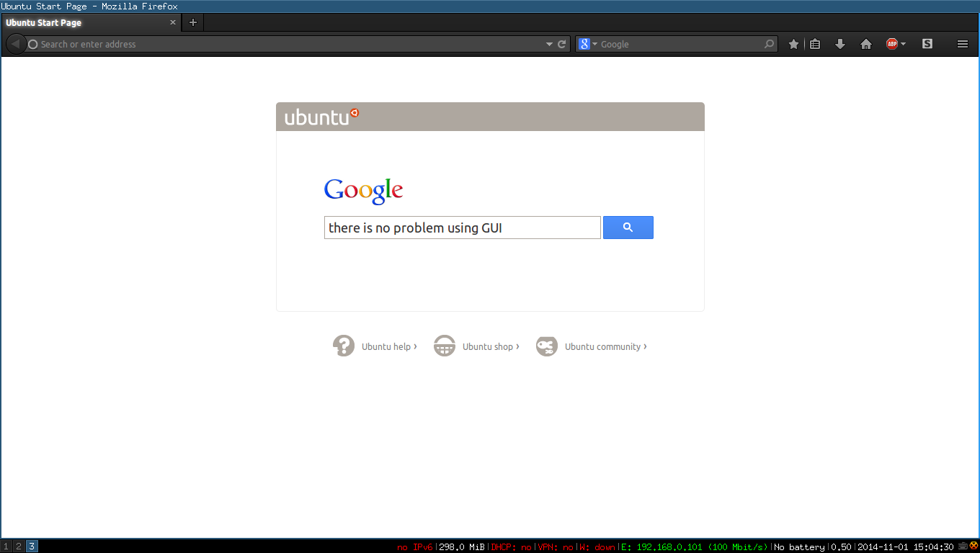Click the gray tray icon beside clock
The width and height of the screenshot is (980, 553).
click(963, 547)
